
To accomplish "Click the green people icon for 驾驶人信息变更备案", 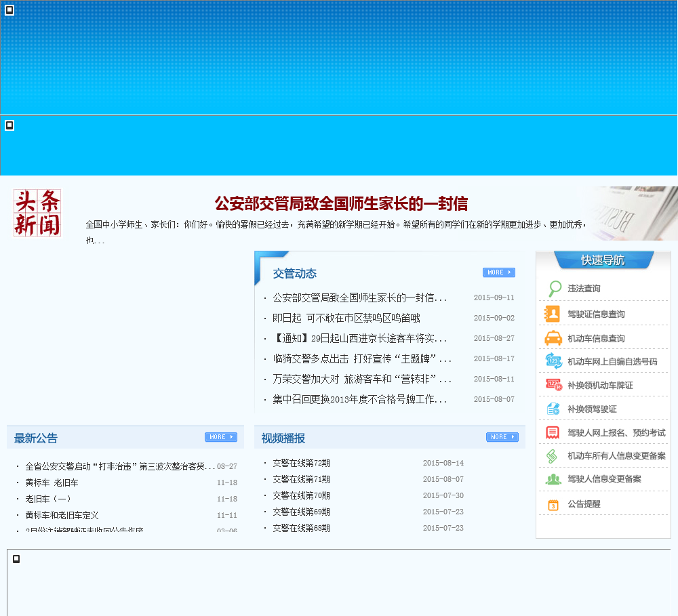I will pyautogui.click(x=553, y=479).
